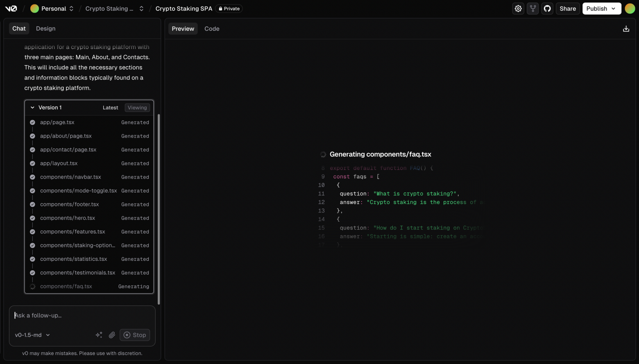Click the sparkle enhance-prompt icon

coord(99,335)
